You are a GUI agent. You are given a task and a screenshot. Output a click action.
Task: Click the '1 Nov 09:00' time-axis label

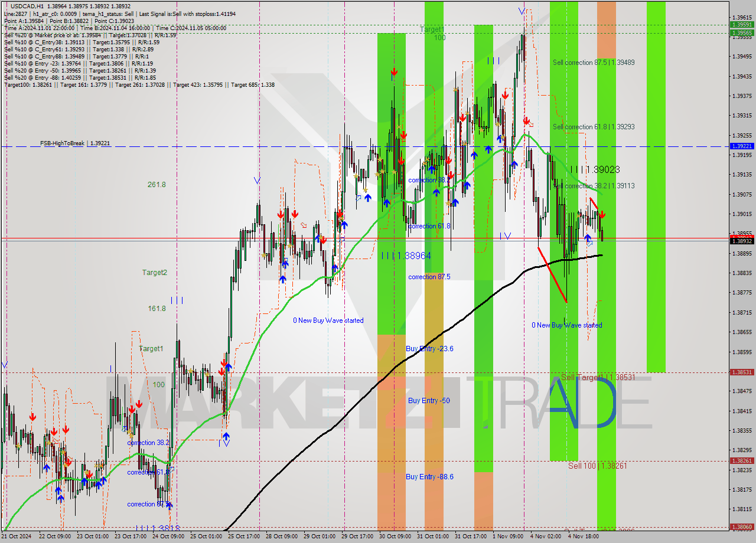click(508, 537)
